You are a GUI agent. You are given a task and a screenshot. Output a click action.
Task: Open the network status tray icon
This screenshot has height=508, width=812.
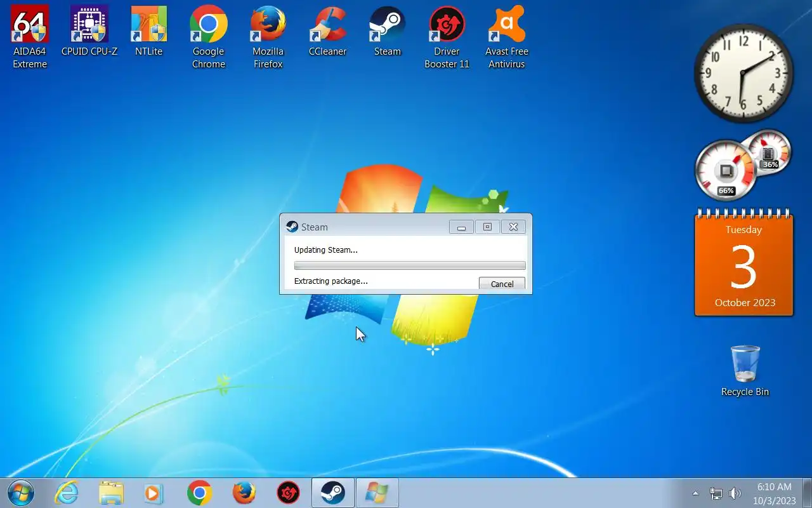coord(716,493)
